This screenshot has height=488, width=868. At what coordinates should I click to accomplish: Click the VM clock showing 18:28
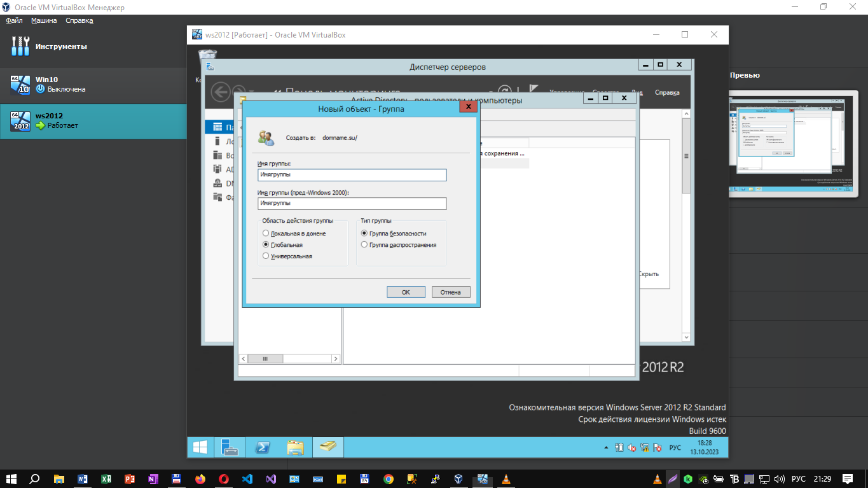(705, 447)
